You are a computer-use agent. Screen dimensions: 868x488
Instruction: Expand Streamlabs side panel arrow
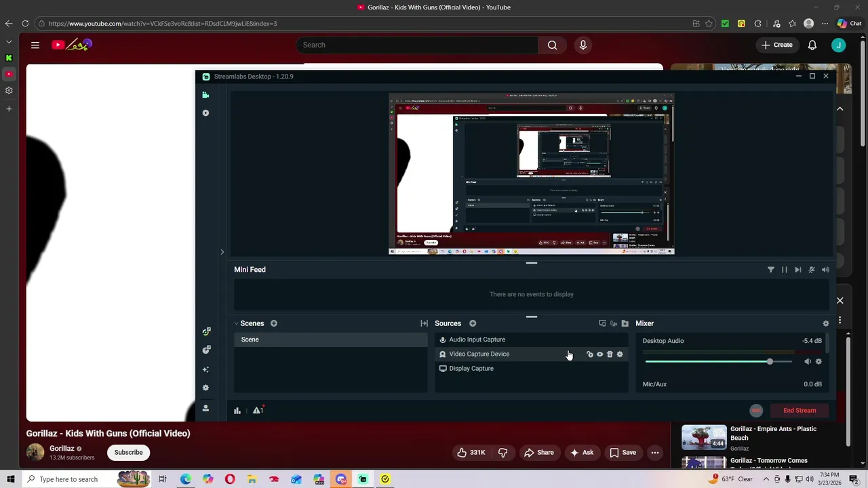[222, 252]
